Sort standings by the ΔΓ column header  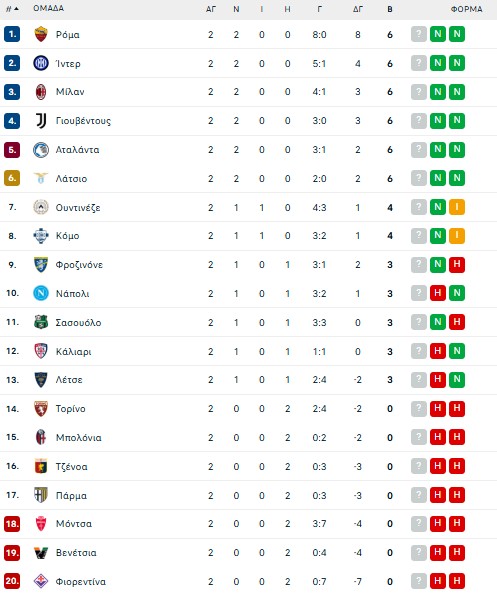(357, 9)
